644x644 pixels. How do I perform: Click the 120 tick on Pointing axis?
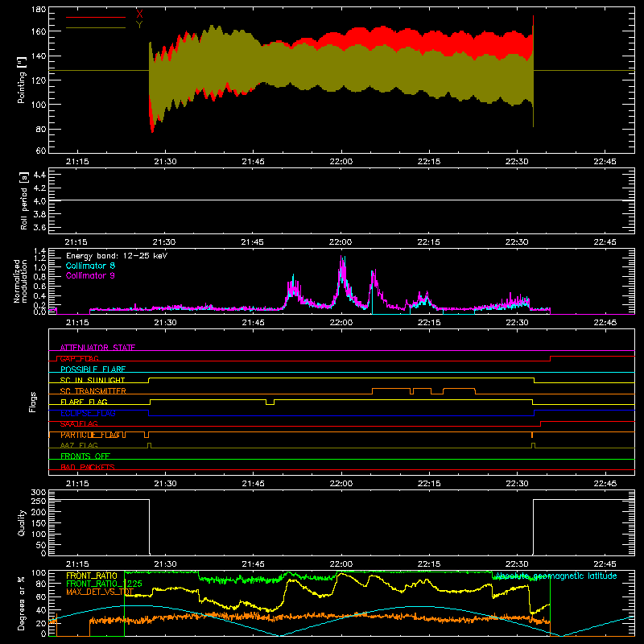coord(39,80)
